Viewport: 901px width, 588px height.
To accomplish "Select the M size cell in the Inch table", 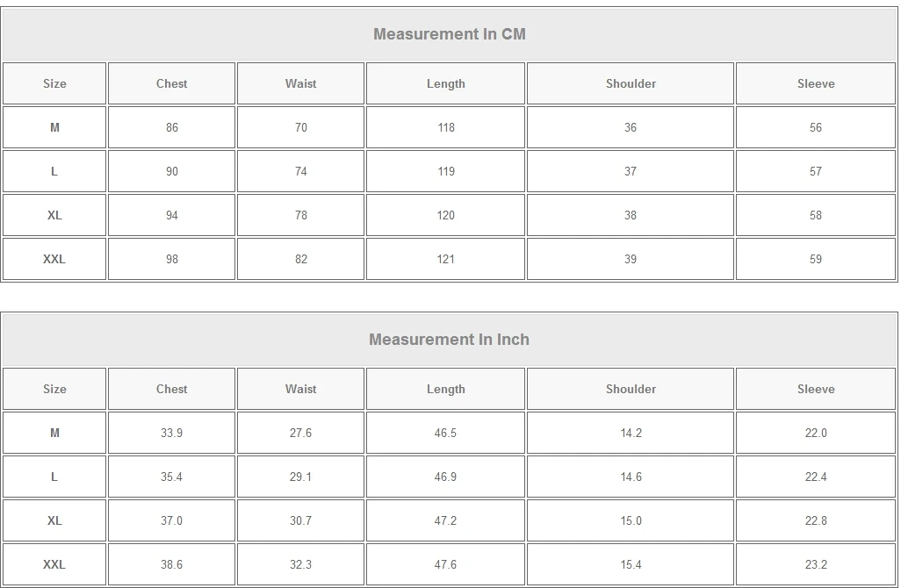I will pos(54,433).
